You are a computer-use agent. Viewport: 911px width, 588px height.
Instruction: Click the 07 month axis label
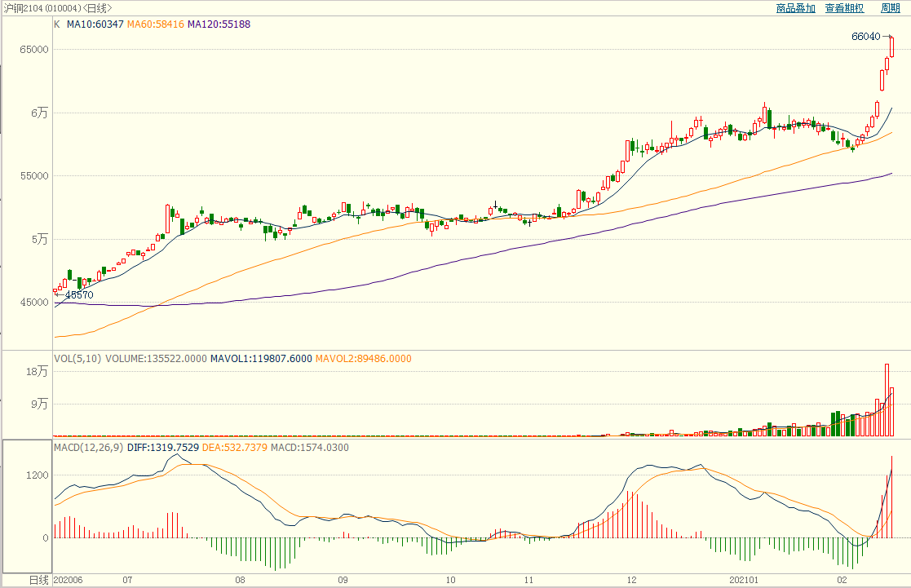pos(128,581)
